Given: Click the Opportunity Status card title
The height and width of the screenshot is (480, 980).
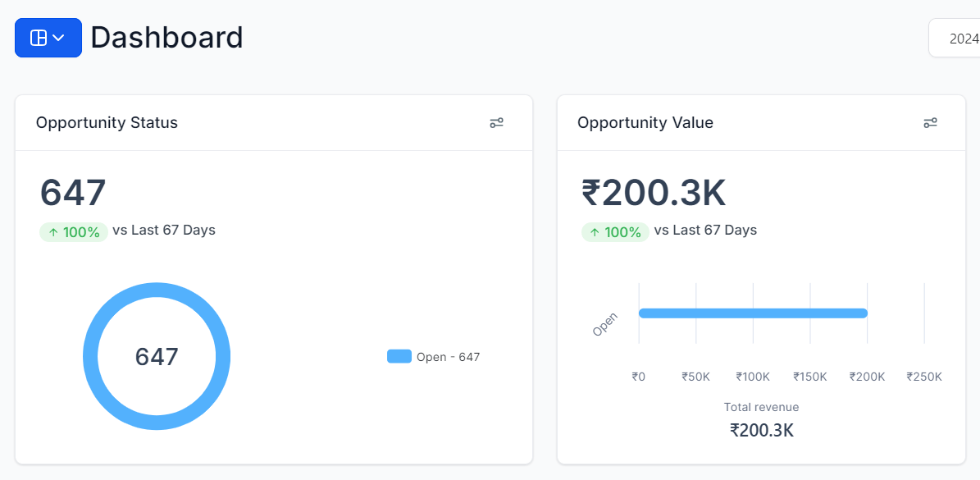Looking at the screenshot, I should coord(107,123).
